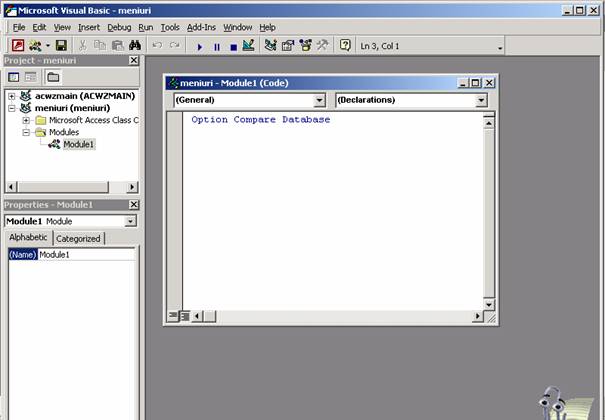
Task: Close the Properties panel
Action: point(134,205)
